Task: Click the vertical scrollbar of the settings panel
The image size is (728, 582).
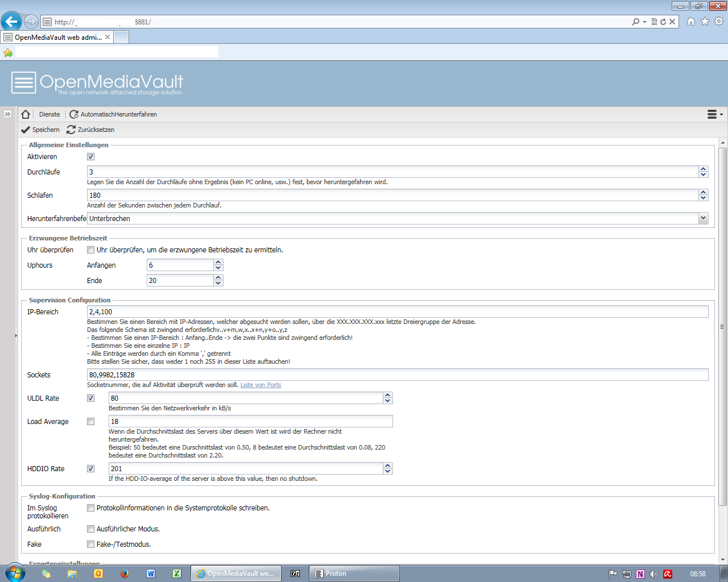Action: click(x=723, y=327)
